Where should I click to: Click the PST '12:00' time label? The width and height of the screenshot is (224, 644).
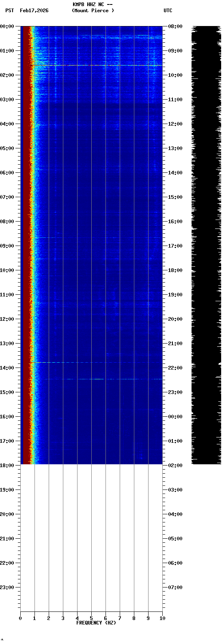coord(7,319)
